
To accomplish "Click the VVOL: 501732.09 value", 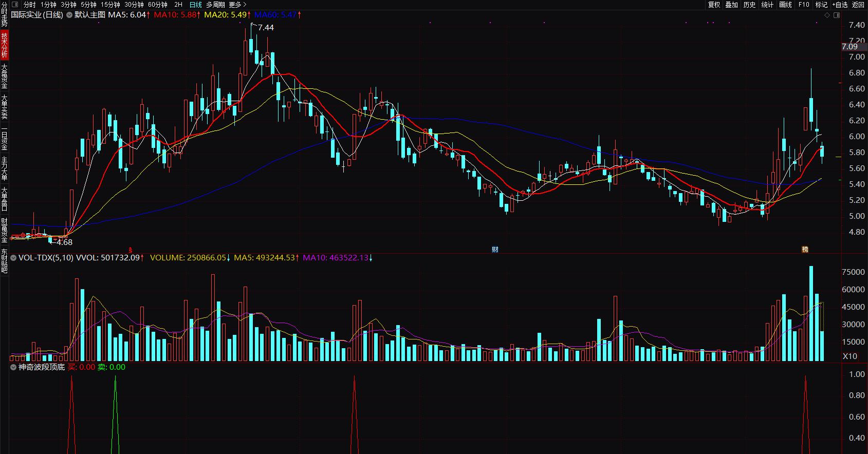I will (110, 258).
